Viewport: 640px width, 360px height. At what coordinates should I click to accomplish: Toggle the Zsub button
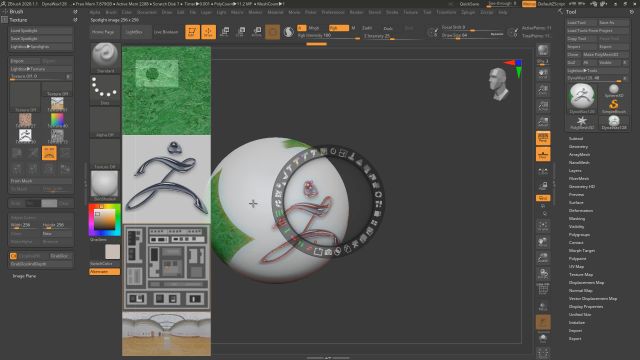388,28
